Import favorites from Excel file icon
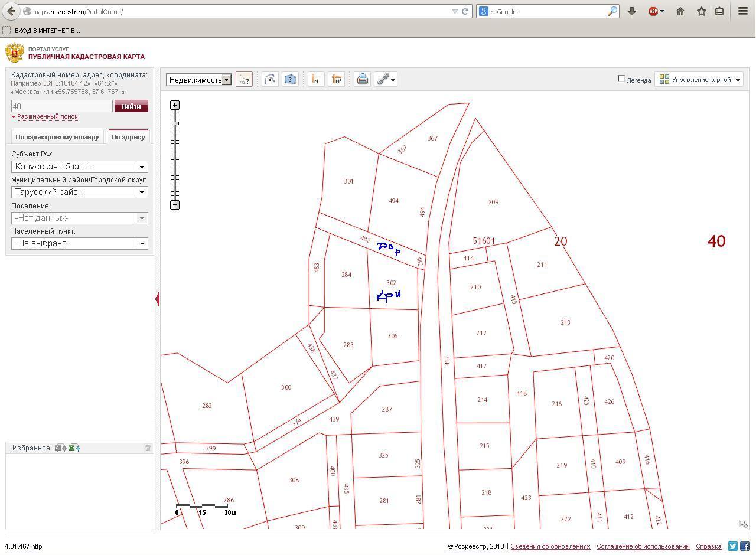Screen dimensions: 756x555 [74, 448]
